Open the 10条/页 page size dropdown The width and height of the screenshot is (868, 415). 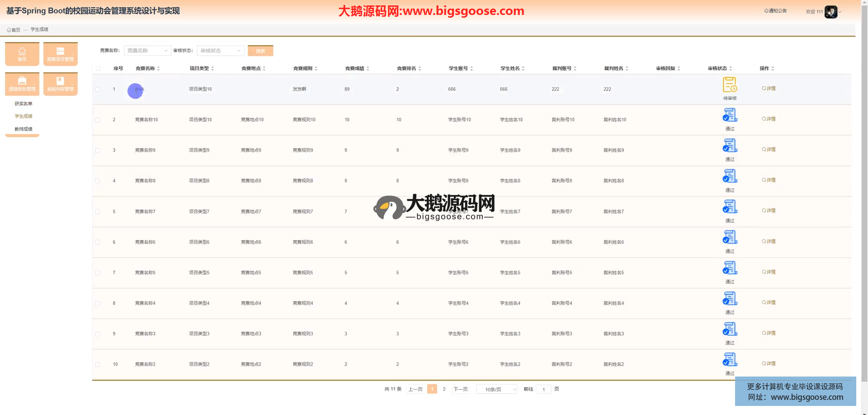pos(496,389)
